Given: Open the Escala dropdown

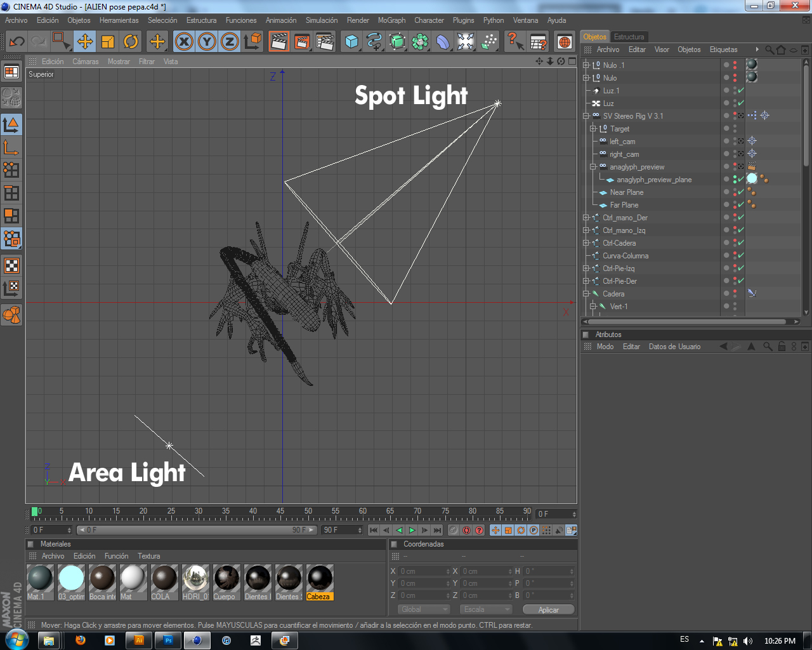Looking at the screenshot, I should click(486, 609).
